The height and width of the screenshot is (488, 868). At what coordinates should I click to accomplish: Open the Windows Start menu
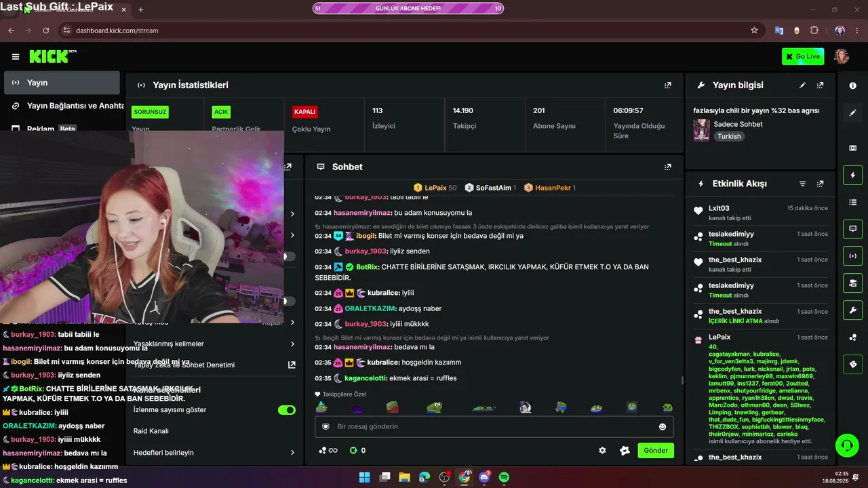tap(364, 477)
